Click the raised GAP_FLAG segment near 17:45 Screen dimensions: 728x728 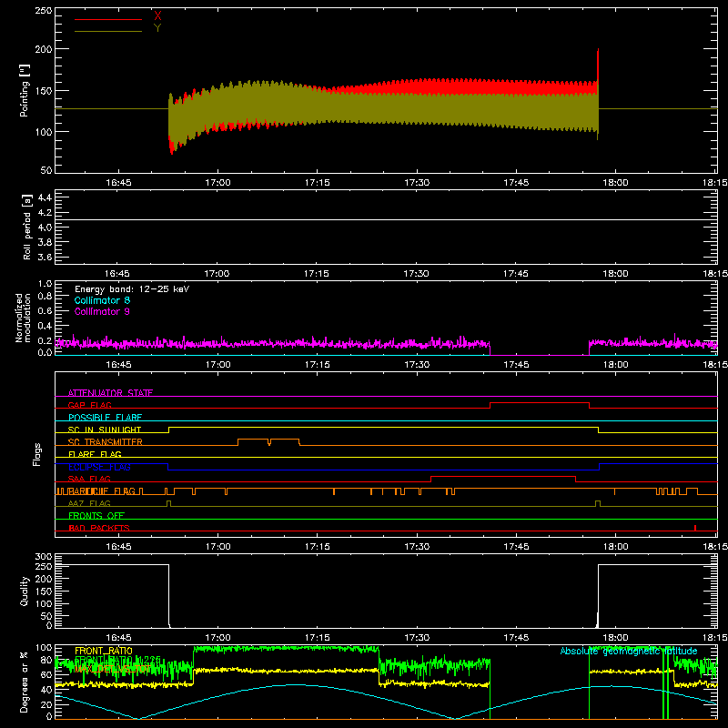[540, 403]
